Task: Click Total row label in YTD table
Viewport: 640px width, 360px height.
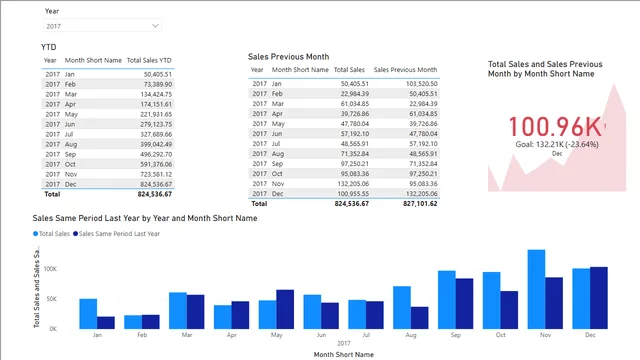Action: tap(52, 194)
